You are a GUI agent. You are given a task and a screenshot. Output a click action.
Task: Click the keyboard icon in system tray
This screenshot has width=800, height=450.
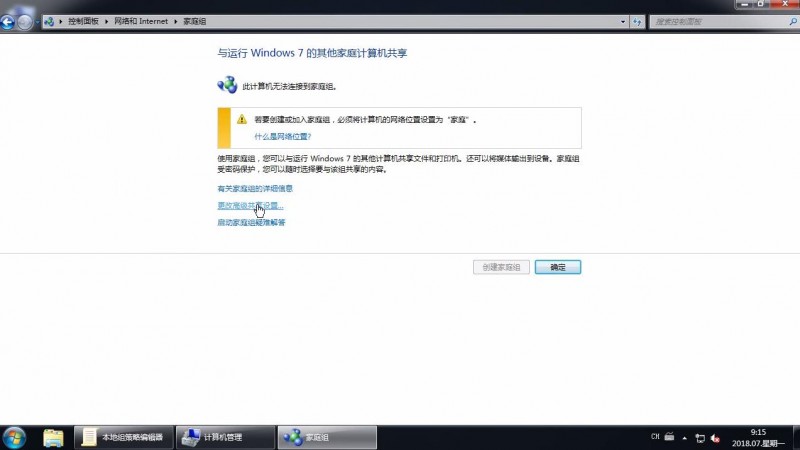(x=669, y=437)
